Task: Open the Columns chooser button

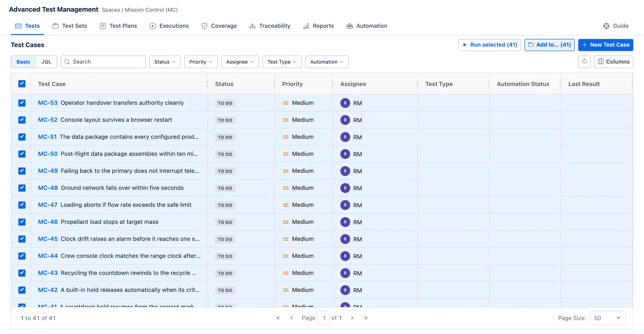Action: tap(614, 62)
